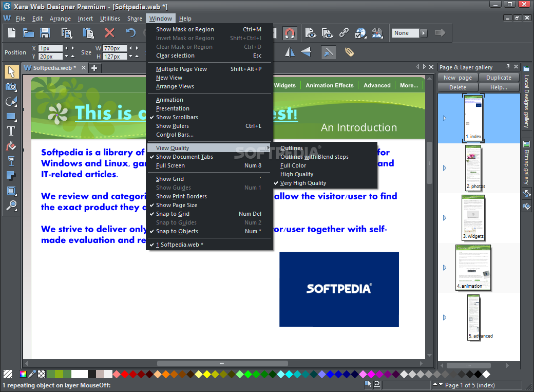
Task: Click the Undo arrow icon
Action: tap(131, 33)
